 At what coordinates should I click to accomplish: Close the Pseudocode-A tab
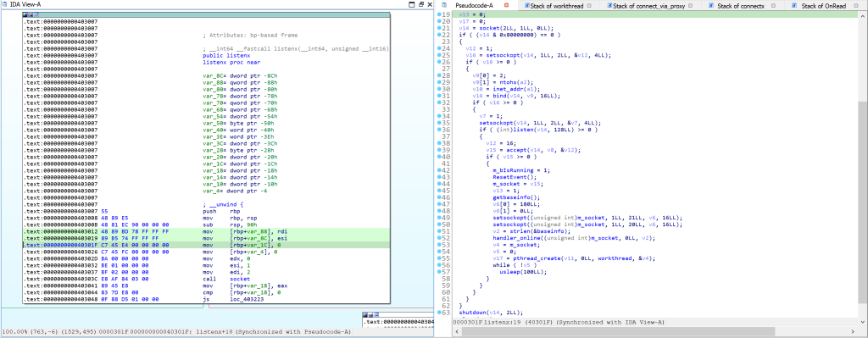[507, 5]
